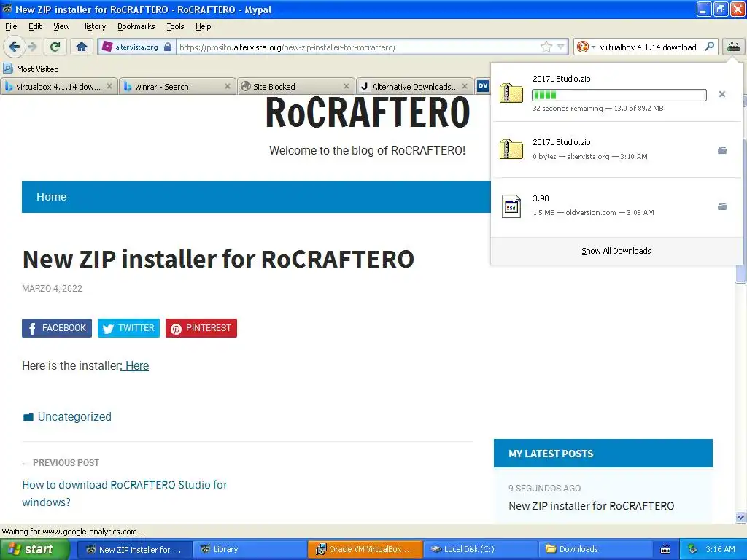The image size is (747, 560).
Task: Click the MARZO 4, 2022 post date
Action: [x=52, y=289]
